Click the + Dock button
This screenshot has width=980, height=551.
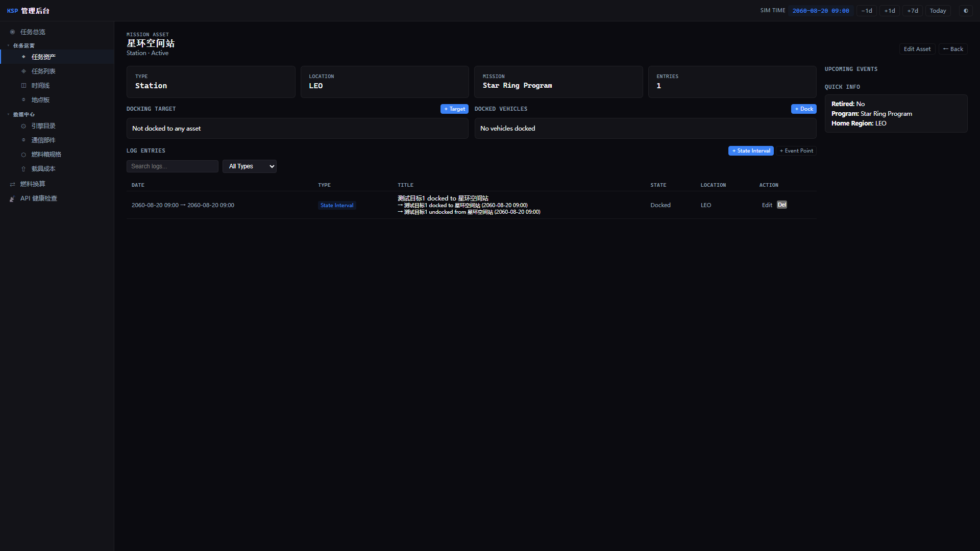point(803,109)
